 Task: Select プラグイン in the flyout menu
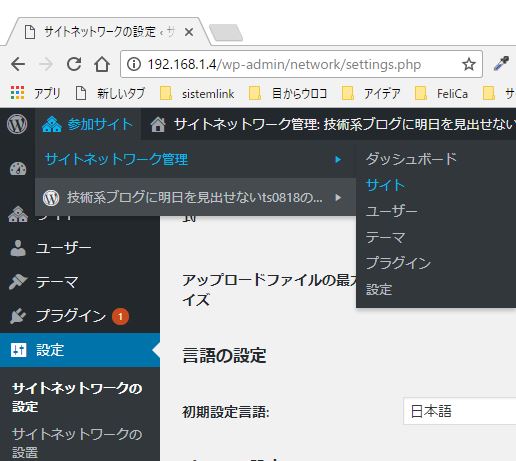[398, 263]
